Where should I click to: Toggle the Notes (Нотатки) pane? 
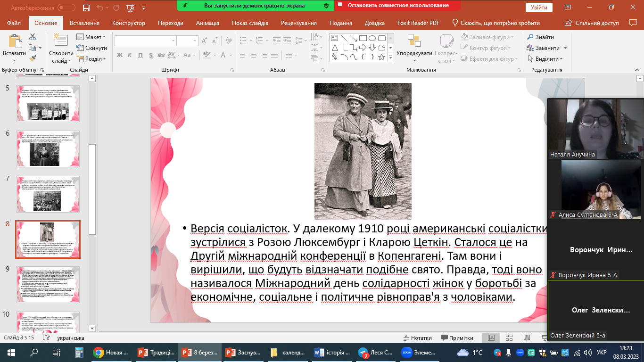pos(418,337)
